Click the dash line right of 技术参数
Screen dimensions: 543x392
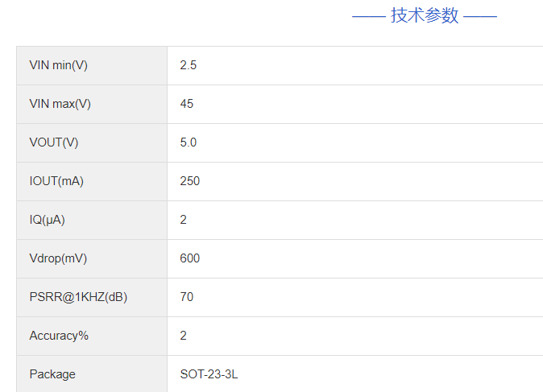480,16
